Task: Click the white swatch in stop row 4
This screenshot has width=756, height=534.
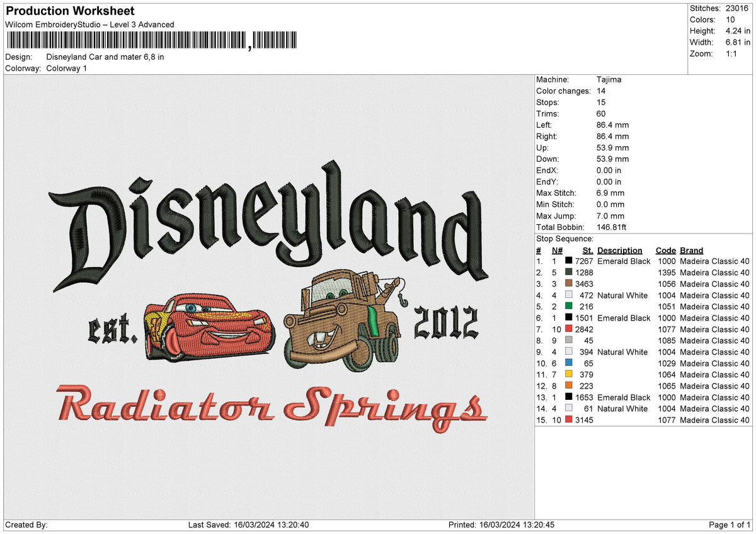Action: tap(568, 295)
